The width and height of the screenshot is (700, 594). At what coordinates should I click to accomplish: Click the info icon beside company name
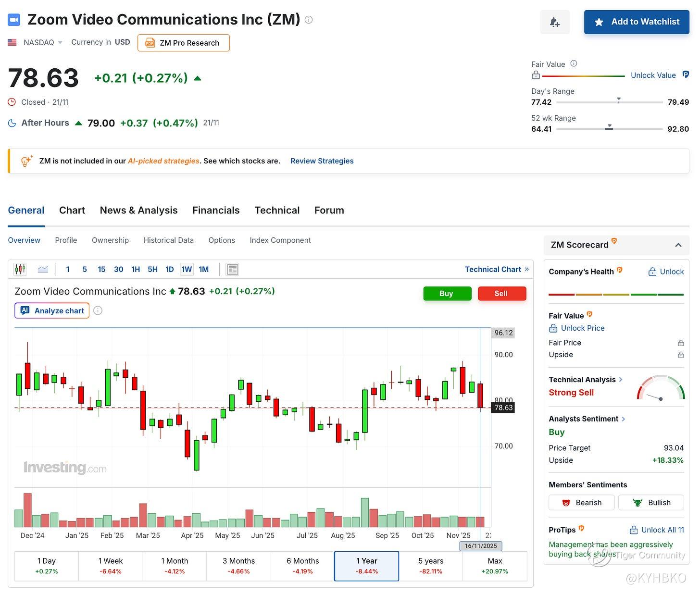point(309,20)
